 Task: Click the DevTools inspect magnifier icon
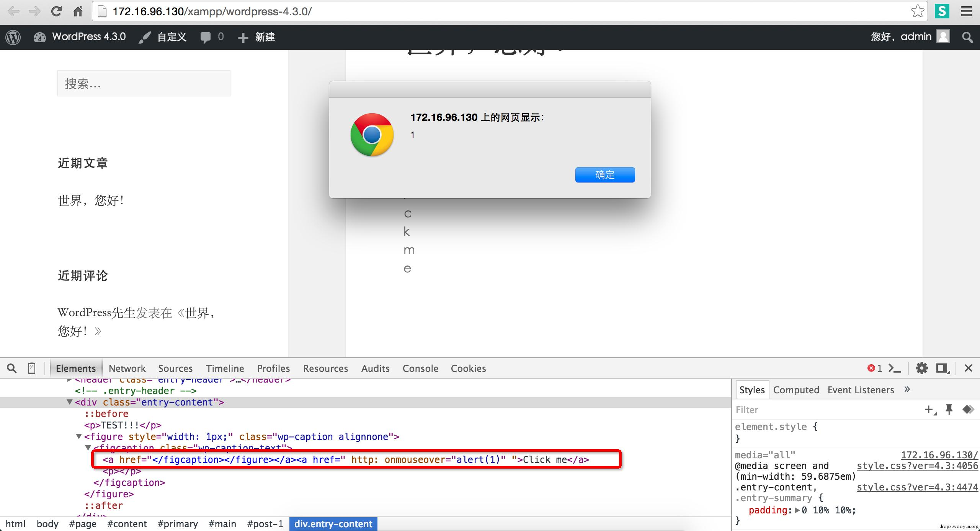click(12, 368)
